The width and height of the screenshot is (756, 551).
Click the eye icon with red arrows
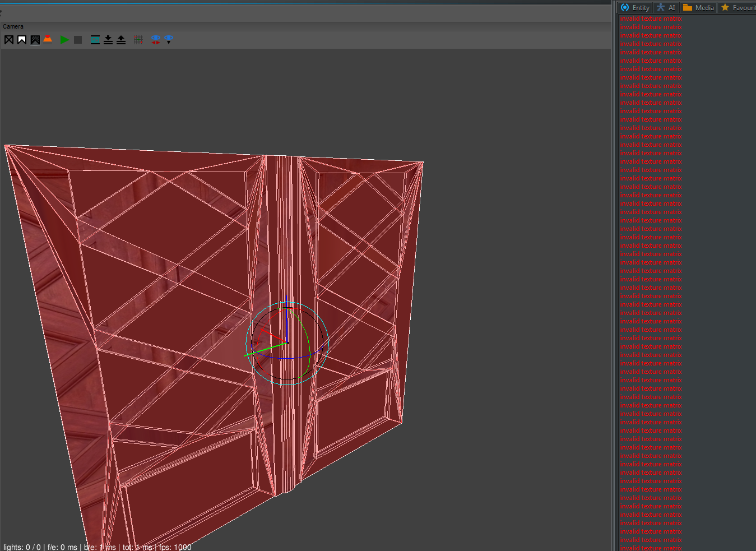tap(156, 40)
